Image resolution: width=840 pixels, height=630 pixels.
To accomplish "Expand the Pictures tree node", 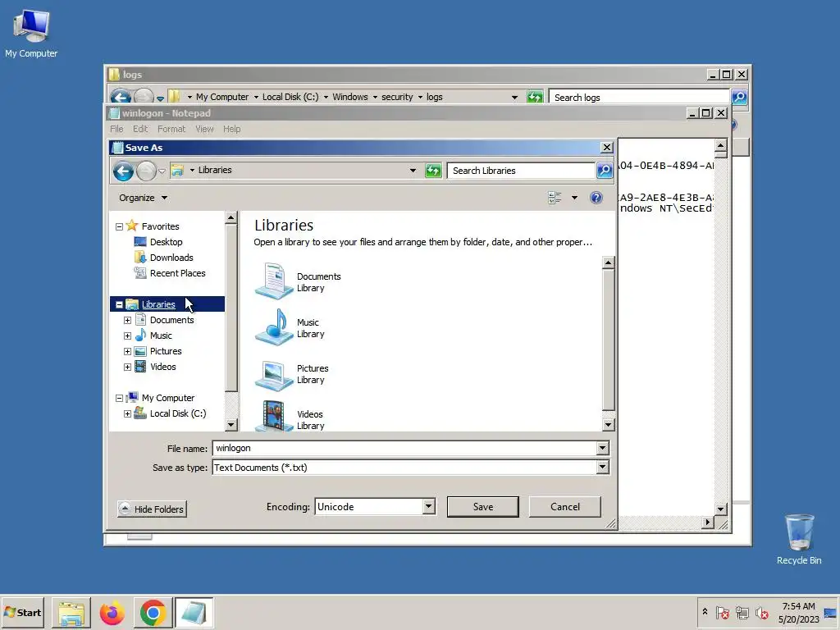I will [x=127, y=351].
